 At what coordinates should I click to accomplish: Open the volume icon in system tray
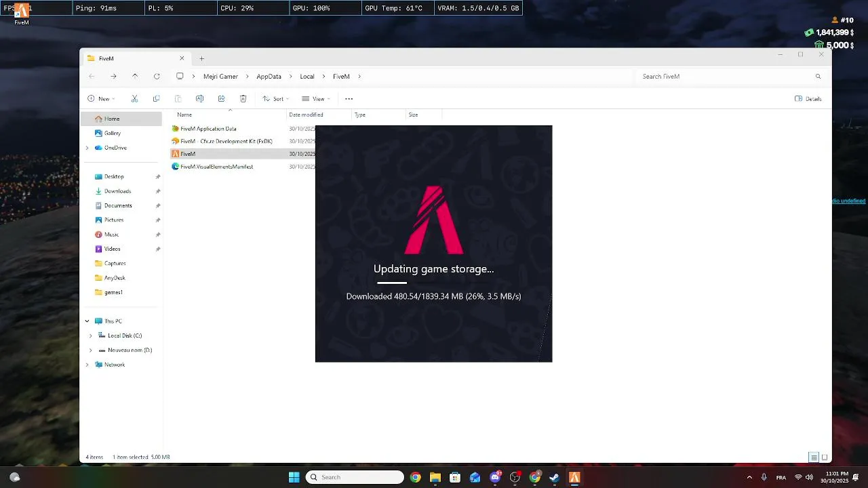809,477
